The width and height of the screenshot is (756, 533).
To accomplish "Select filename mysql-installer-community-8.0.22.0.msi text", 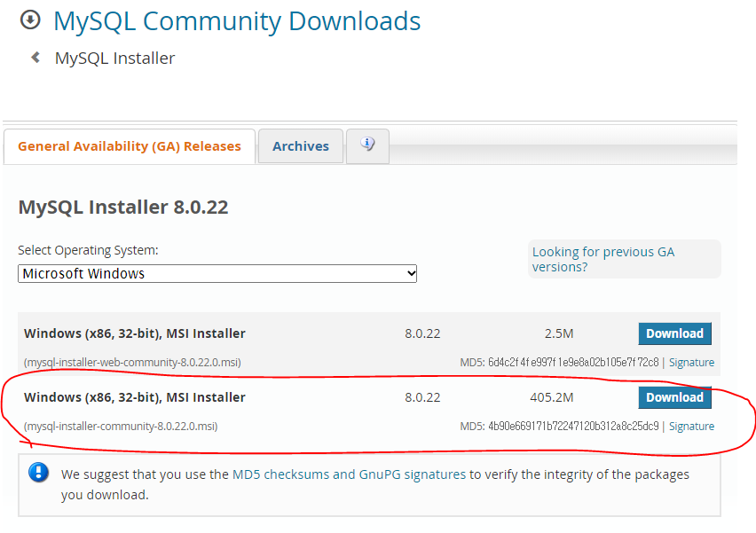I will pos(121,427).
